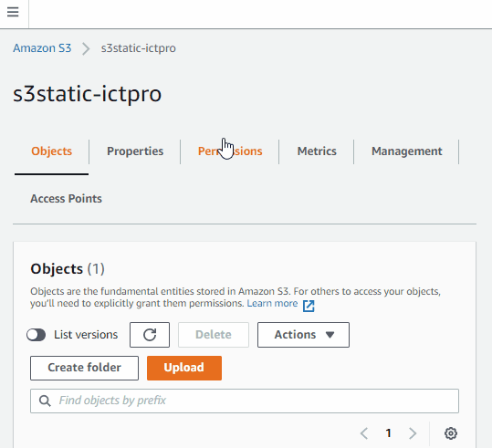Follow the Learn more link
Image resolution: width=492 pixels, height=448 pixels.
(x=272, y=303)
